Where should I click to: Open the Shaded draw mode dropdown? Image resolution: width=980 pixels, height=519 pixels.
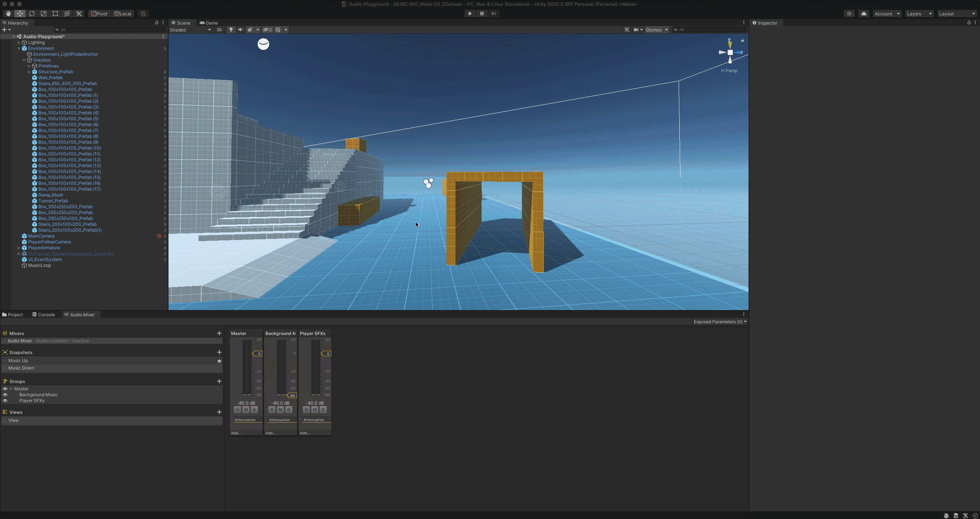click(190, 30)
